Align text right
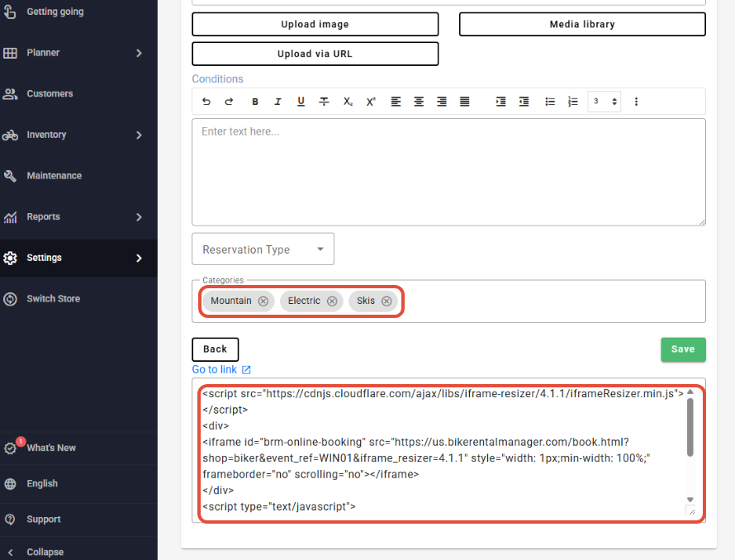Image resolution: width=735 pixels, height=560 pixels. (x=442, y=102)
